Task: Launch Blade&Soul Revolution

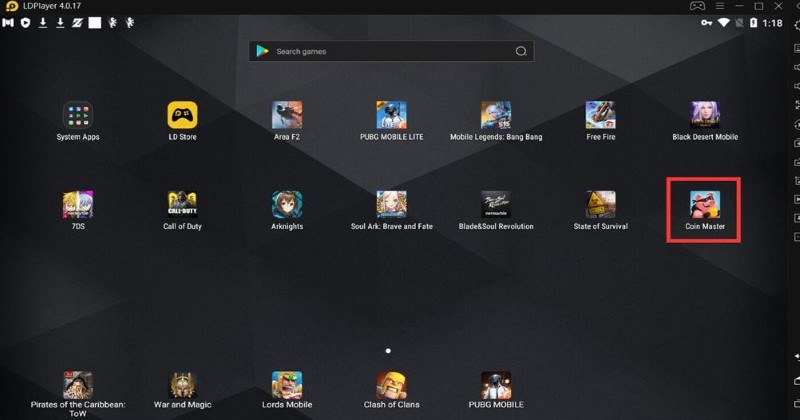Action: (x=496, y=204)
